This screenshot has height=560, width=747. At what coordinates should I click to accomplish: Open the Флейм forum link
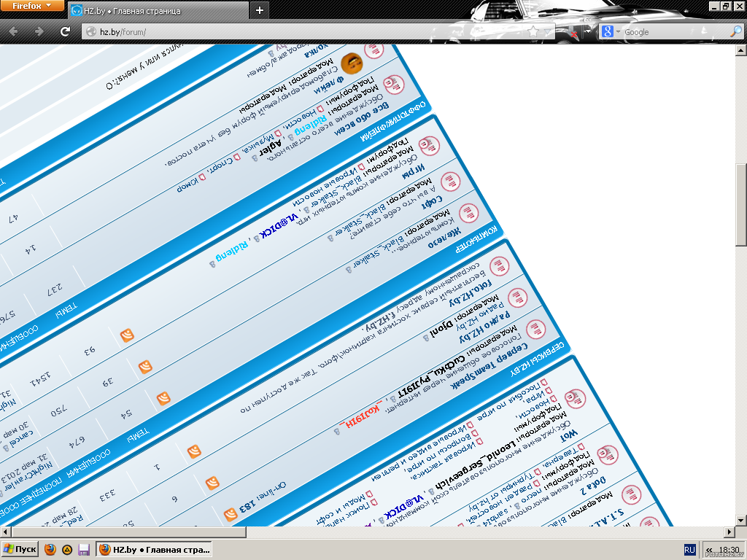click(328, 85)
